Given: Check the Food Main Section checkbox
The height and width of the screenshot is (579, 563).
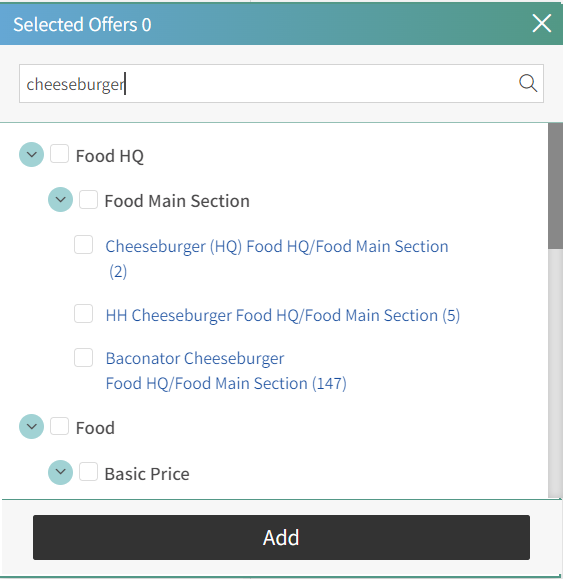Looking at the screenshot, I should tap(89, 199).
